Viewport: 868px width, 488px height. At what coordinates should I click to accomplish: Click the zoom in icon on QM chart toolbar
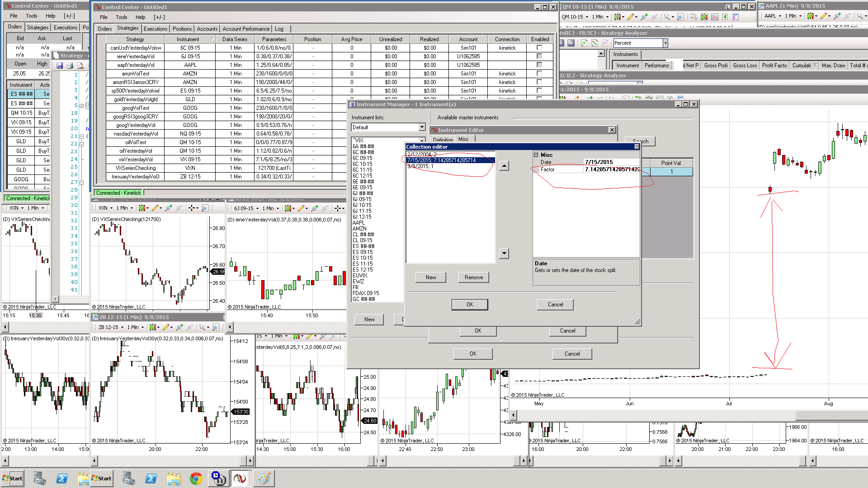[x=644, y=17]
